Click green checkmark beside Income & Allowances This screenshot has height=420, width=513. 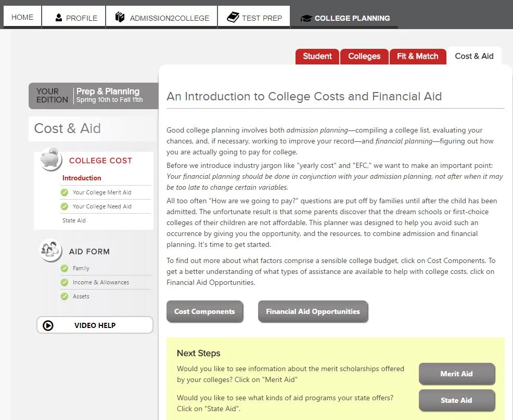65,282
